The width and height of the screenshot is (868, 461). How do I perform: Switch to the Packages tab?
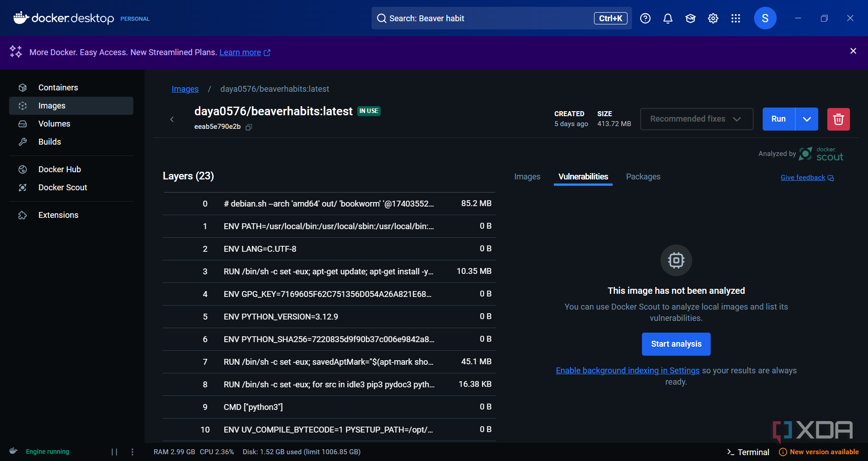click(643, 177)
